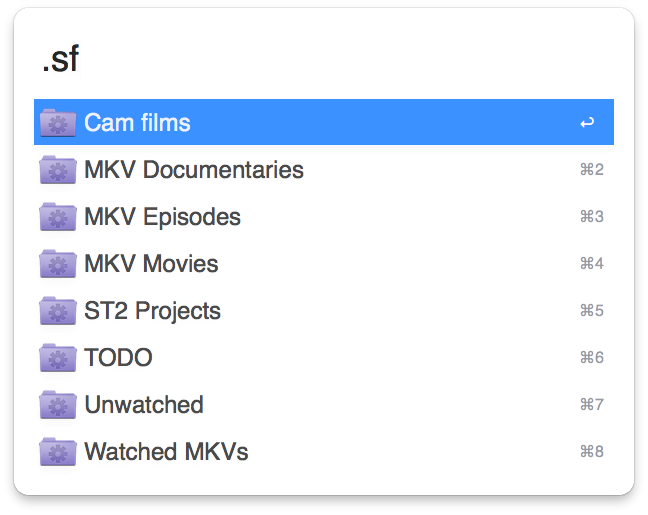Open the TODO result row

(x=118, y=358)
